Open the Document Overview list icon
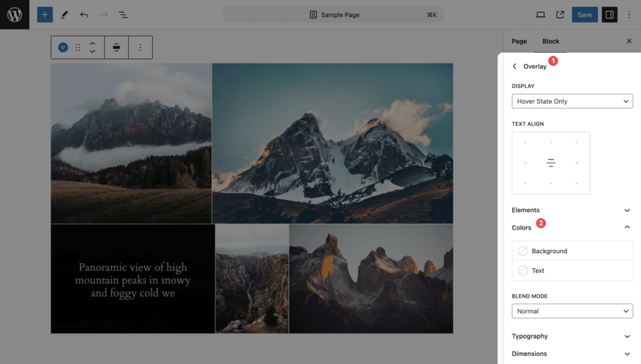This screenshot has width=641, height=364. click(x=123, y=15)
